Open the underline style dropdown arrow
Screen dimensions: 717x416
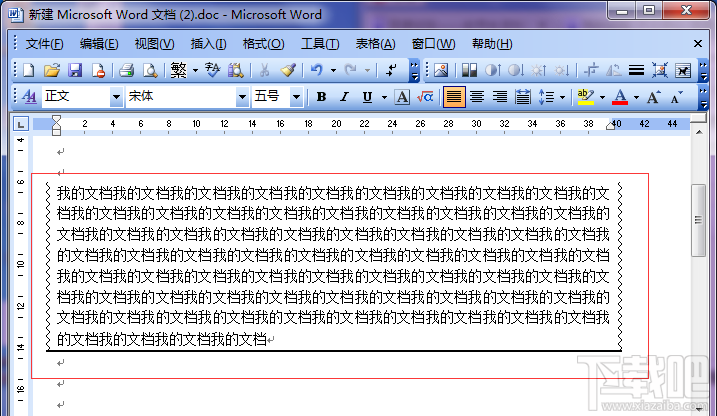pyautogui.click(x=384, y=97)
